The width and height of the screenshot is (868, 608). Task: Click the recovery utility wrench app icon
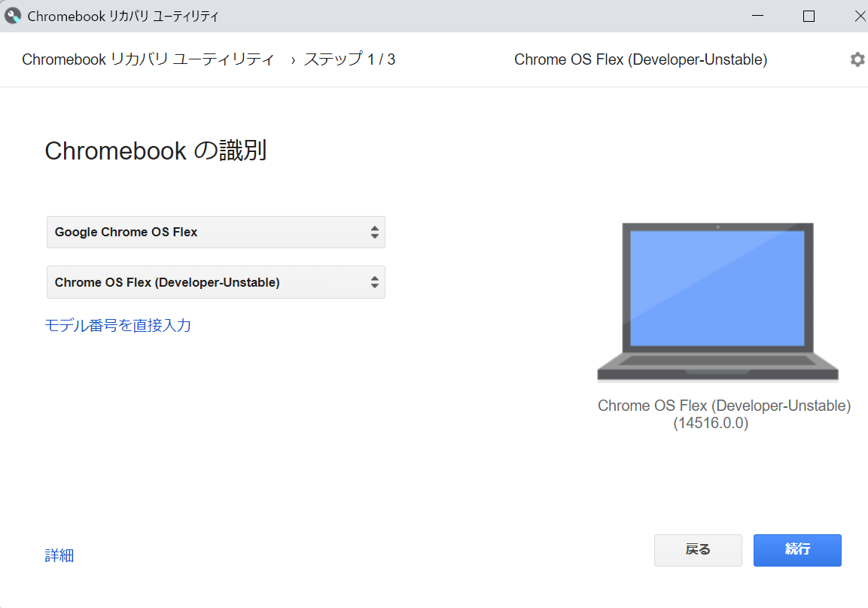[x=13, y=16]
